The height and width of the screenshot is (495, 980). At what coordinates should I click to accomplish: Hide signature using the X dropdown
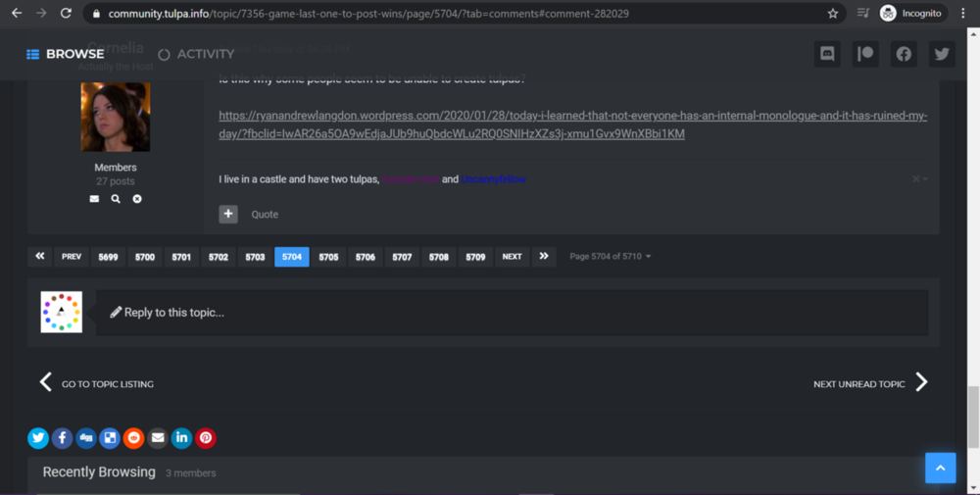919,178
